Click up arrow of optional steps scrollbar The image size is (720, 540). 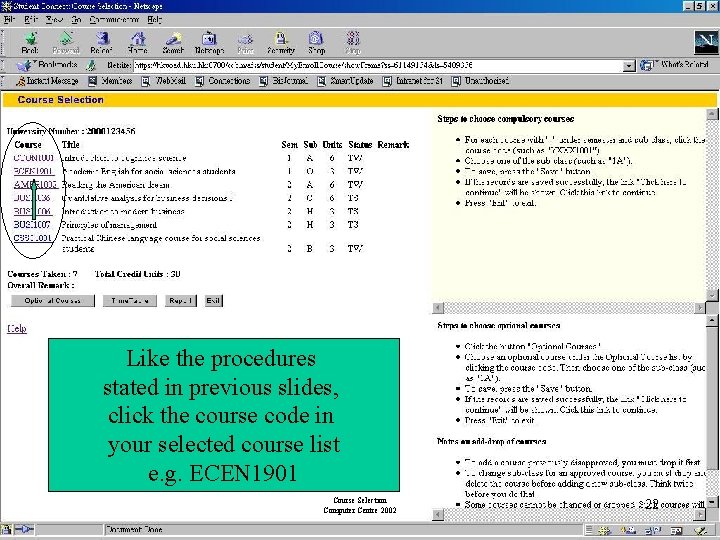(x=711, y=320)
